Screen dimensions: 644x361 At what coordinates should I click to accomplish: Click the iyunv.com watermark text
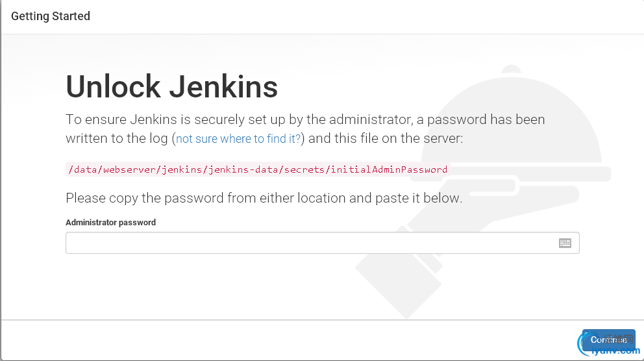[615, 351]
